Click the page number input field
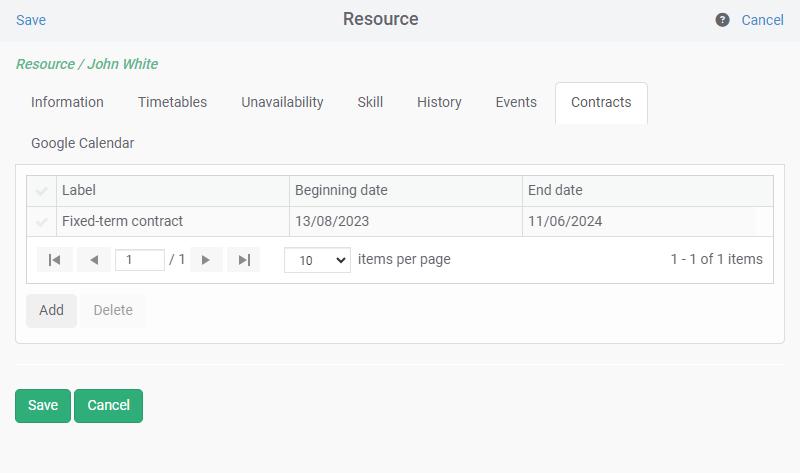This screenshot has width=800, height=473. tap(140, 260)
